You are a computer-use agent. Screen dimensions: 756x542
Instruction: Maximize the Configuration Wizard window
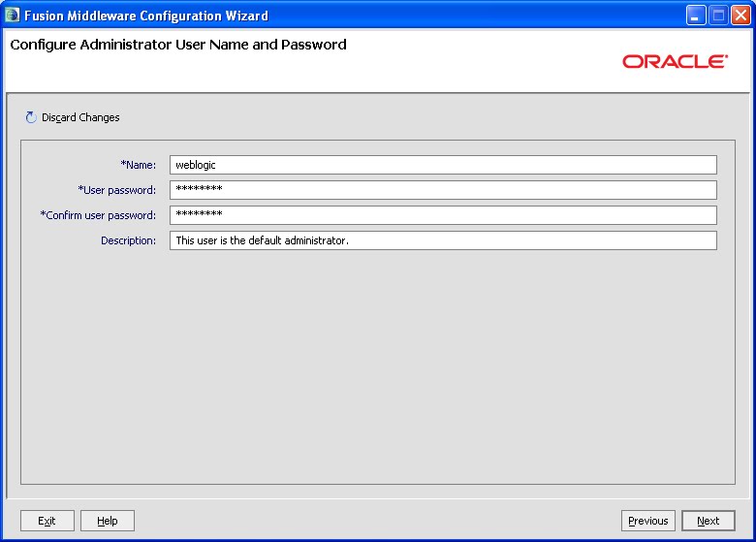coord(718,16)
